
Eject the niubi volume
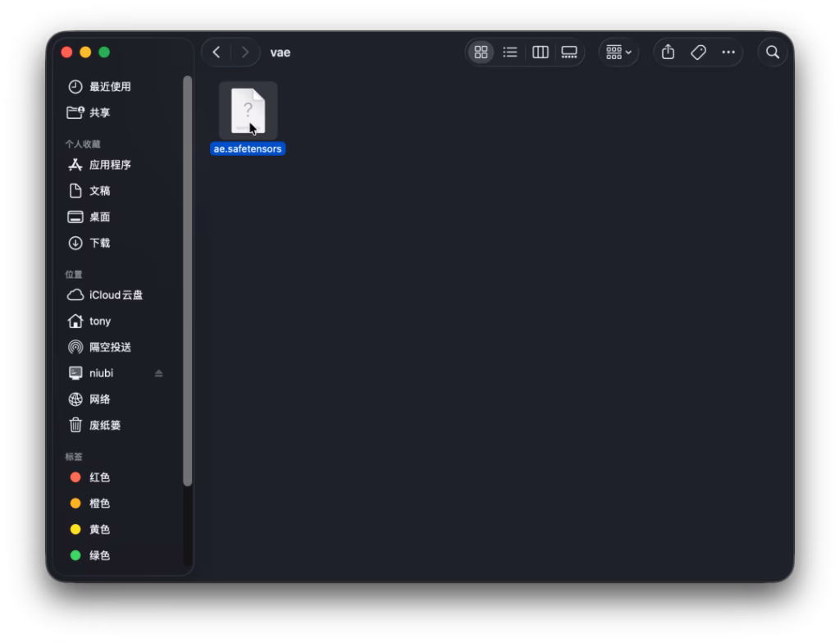coord(158,373)
